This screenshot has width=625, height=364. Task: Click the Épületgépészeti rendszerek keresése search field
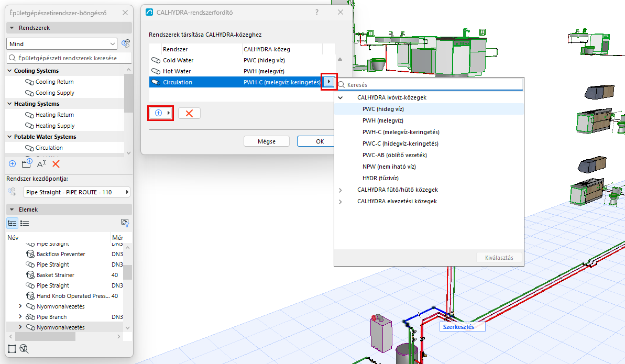click(69, 58)
